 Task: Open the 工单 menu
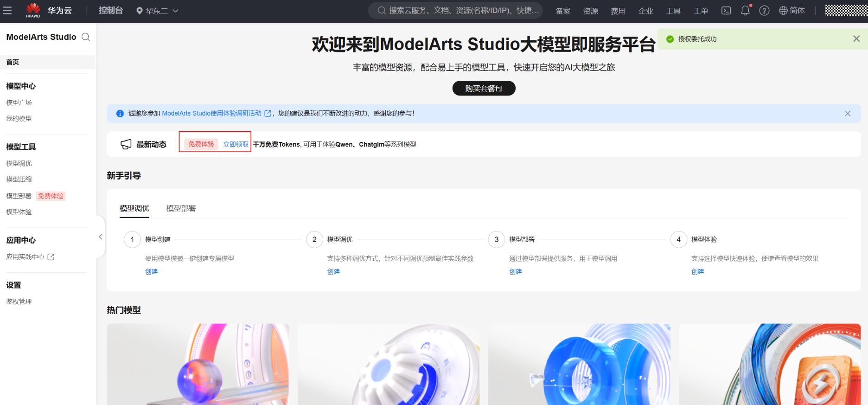point(701,11)
